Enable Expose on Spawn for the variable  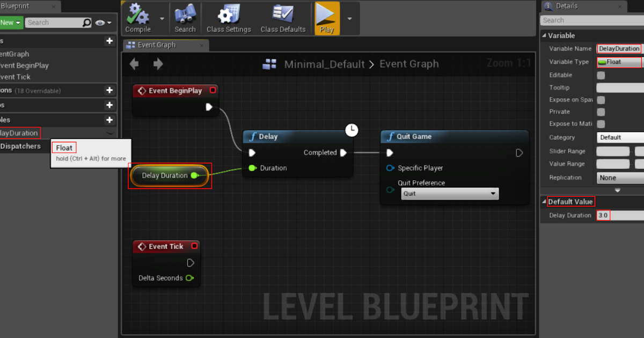coord(599,99)
